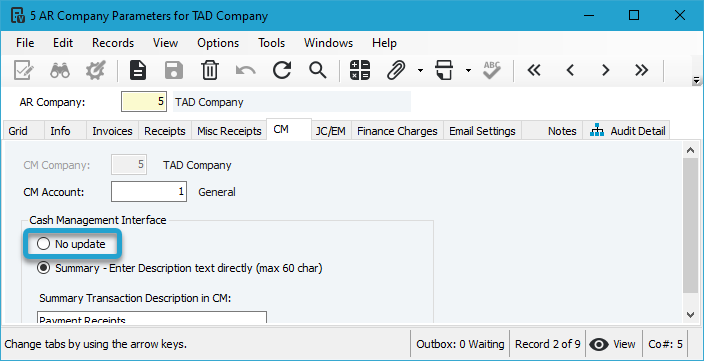Open the Options menu
The image size is (704, 361).
218,43
